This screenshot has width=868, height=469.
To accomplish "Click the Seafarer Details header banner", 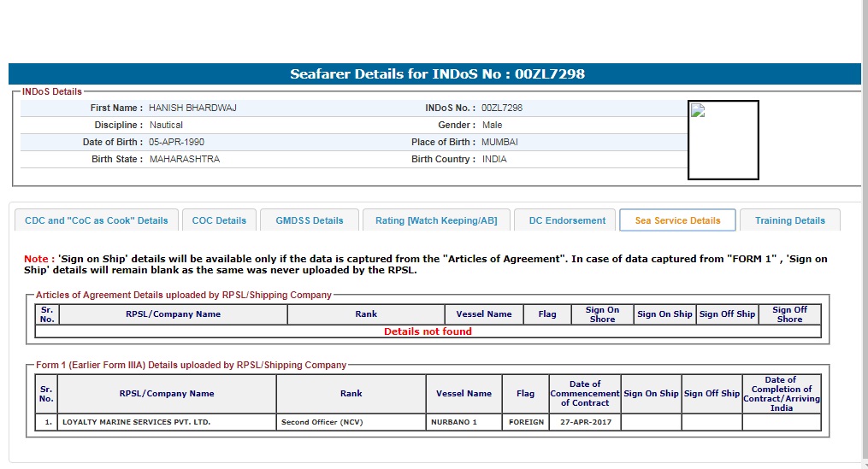I will (x=436, y=74).
